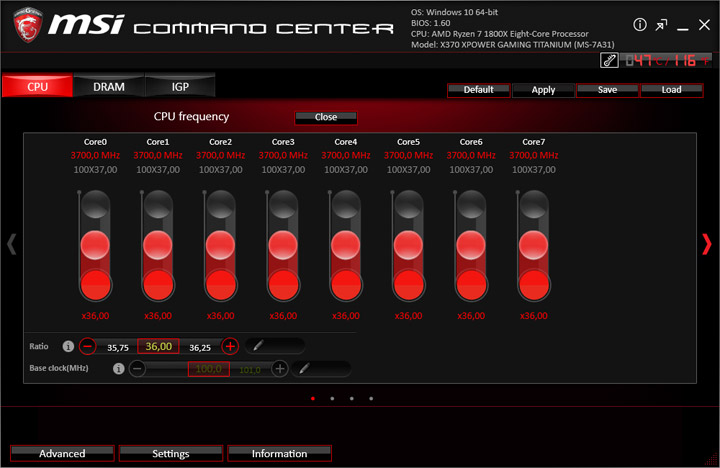Screen dimensions: 720x468
Task: Jump to the third page dot
Action: tap(351, 398)
